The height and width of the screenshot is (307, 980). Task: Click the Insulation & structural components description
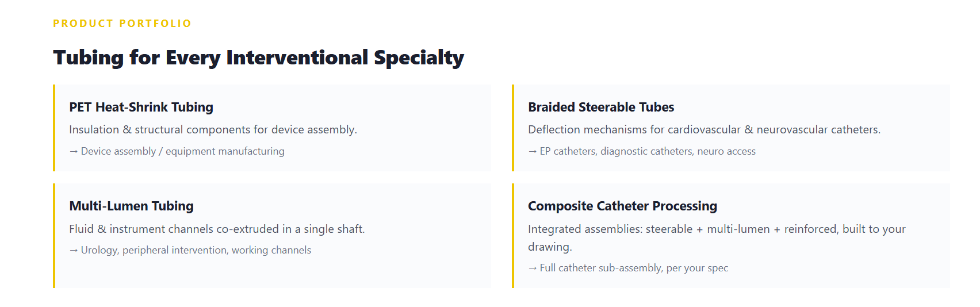coord(213,130)
